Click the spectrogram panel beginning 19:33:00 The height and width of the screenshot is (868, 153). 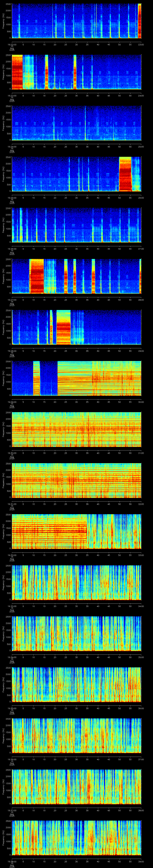point(76,583)
